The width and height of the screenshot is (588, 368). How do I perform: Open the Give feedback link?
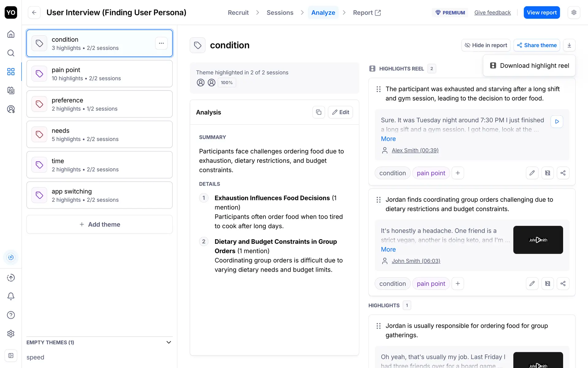tap(492, 13)
